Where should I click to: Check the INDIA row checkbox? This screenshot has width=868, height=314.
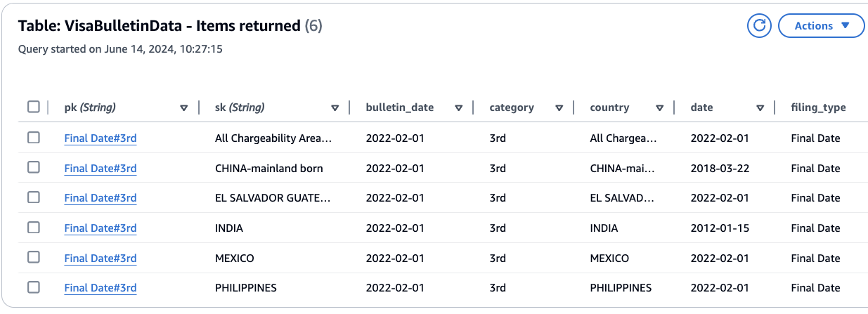[x=34, y=228]
